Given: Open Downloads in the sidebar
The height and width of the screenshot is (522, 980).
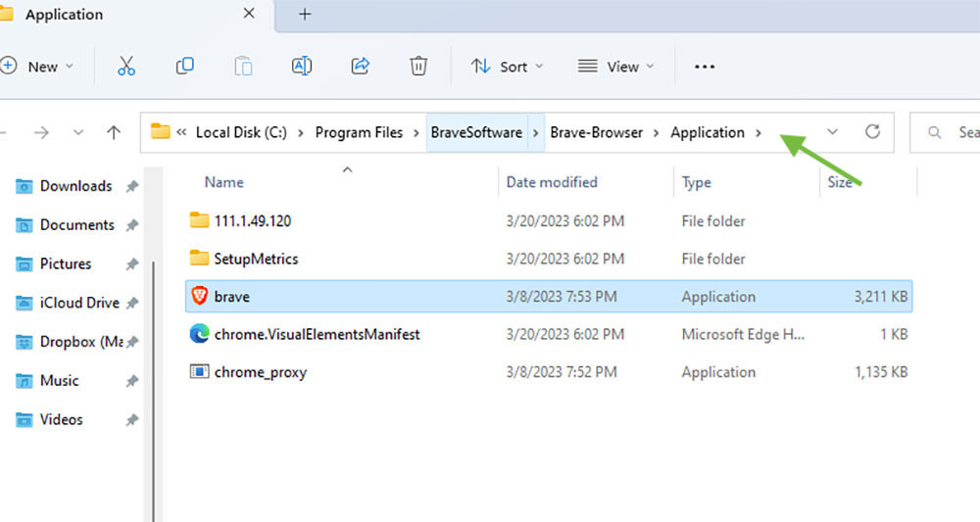Looking at the screenshot, I should pos(75,186).
